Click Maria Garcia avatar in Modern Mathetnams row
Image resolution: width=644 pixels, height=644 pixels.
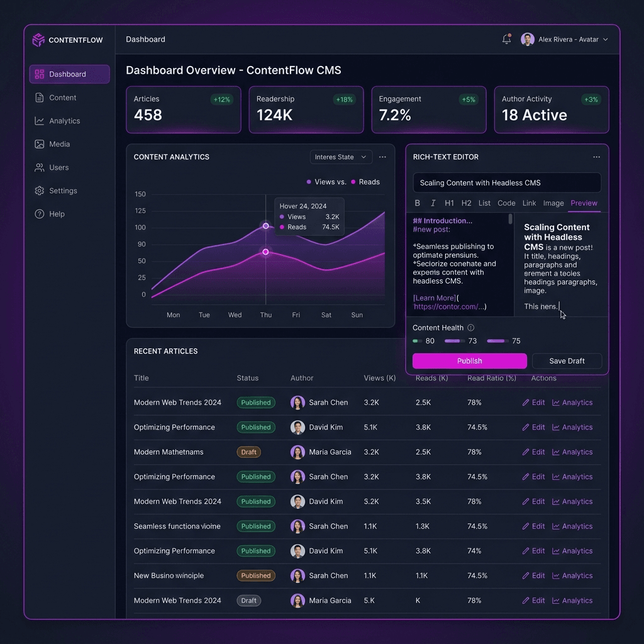coord(297,452)
